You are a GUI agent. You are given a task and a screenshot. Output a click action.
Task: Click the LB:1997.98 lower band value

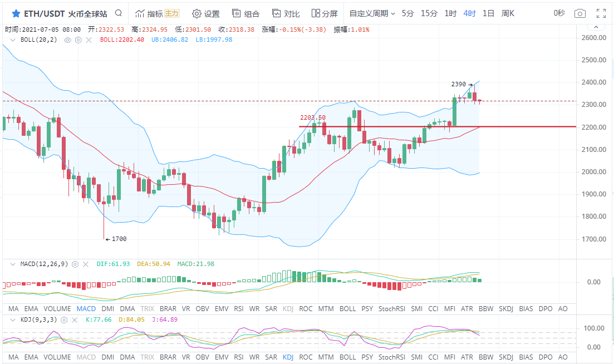[214, 40]
